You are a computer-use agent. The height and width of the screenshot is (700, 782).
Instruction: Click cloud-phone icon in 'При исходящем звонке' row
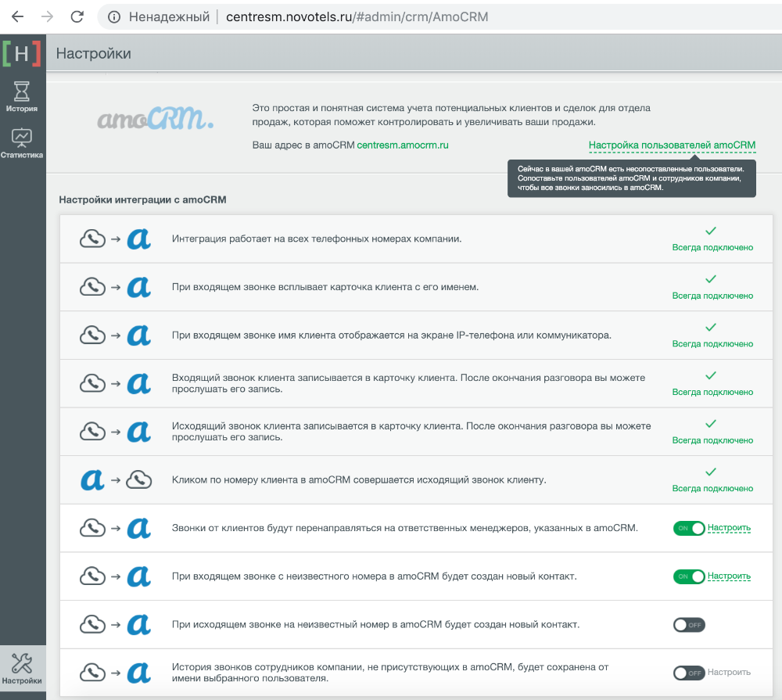point(93,625)
